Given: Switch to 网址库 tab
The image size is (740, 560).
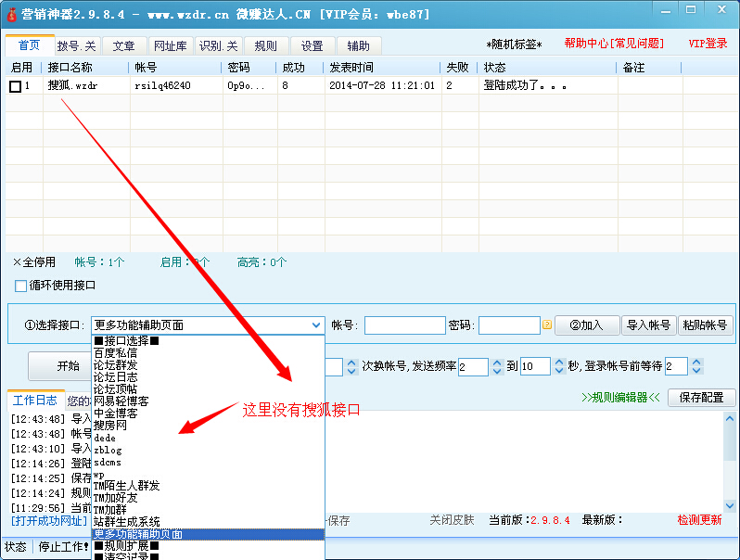Looking at the screenshot, I should point(171,45).
